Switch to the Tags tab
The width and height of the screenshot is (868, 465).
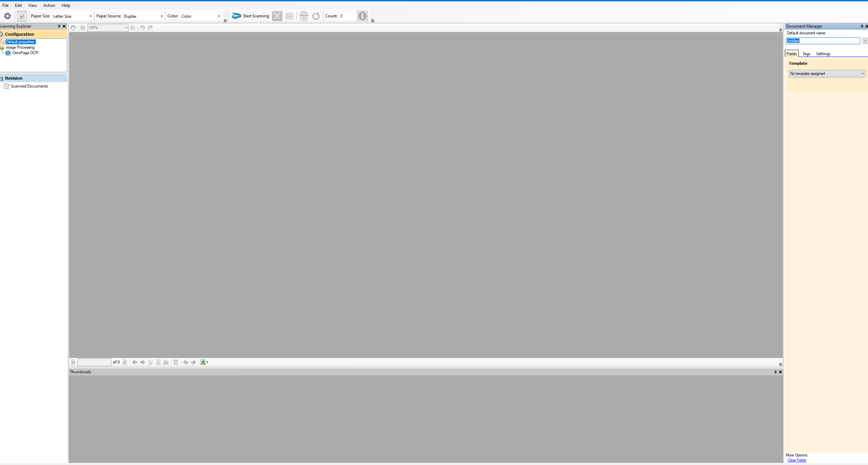tap(806, 54)
